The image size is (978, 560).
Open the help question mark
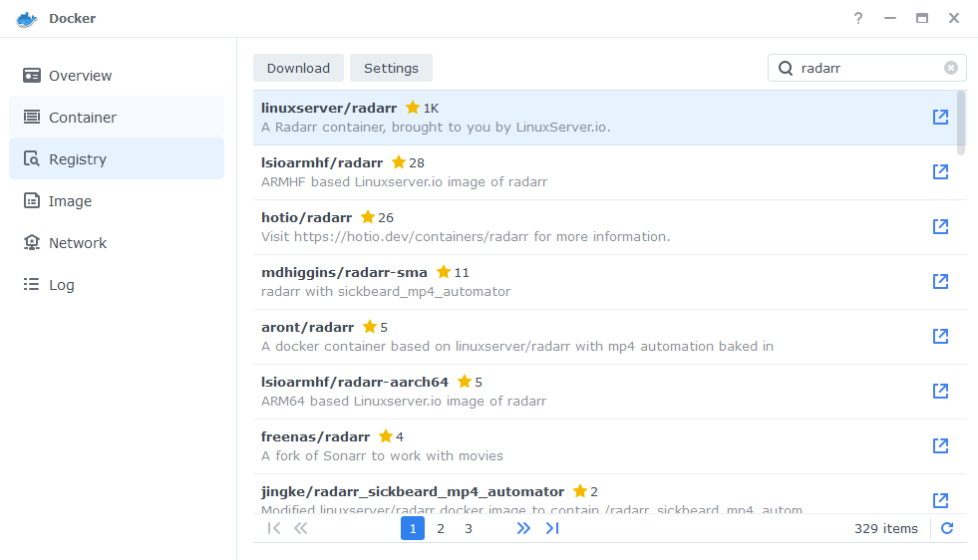click(858, 18)
